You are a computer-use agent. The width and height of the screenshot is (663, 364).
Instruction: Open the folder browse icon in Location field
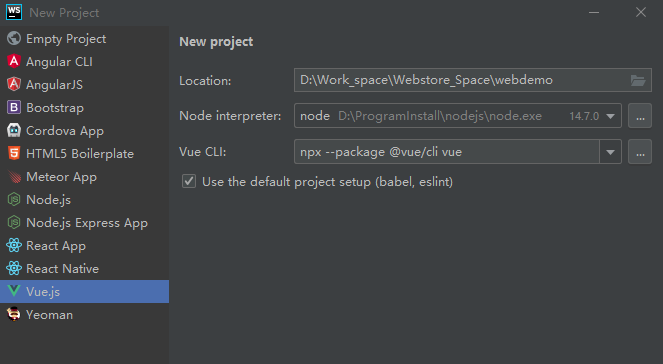click(x=638, y=80)
